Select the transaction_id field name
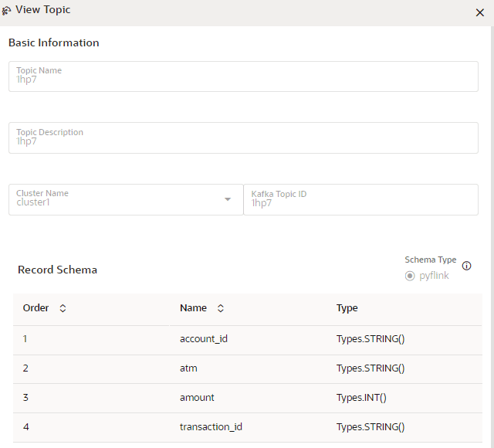This screenshot has width=494, height=448. (211, 426)
